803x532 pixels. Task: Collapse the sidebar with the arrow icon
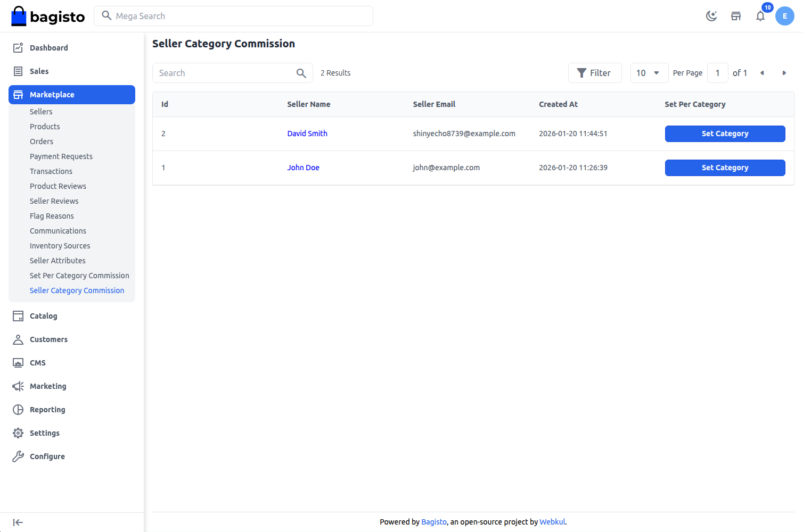18,522
